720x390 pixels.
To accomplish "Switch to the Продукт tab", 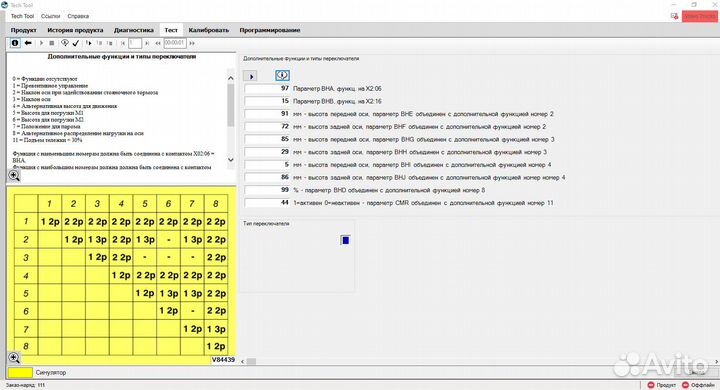I will pos(23,30).
